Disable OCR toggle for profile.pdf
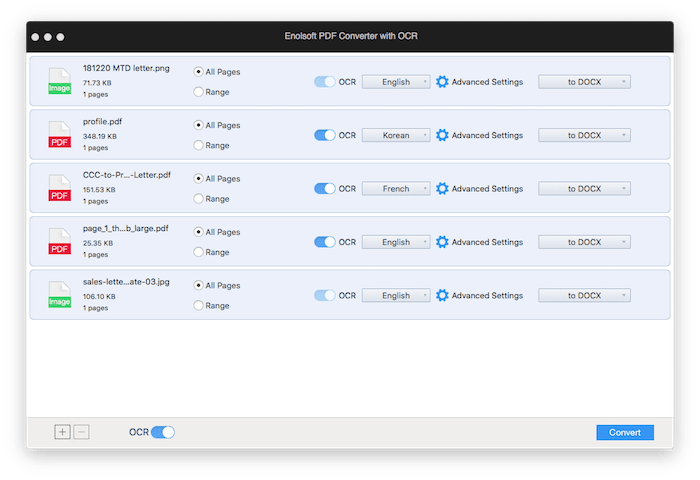The width and height of the screenshot is (700, 480). [325, 135]
